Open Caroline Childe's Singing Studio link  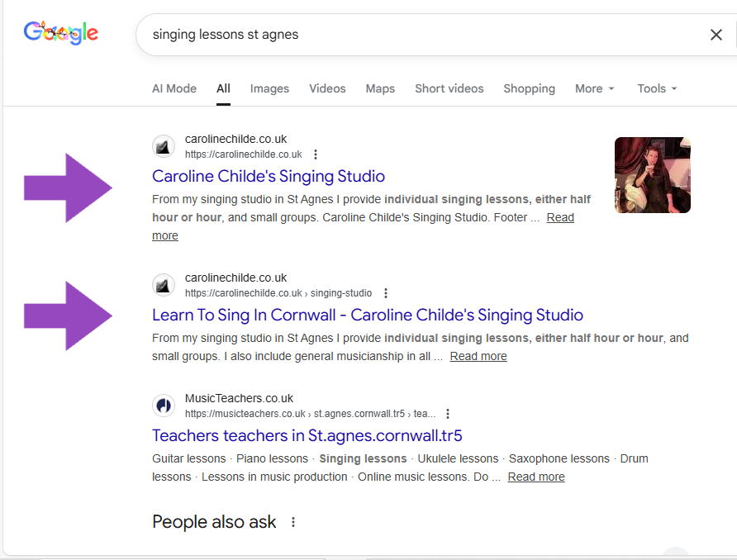(269, 176)
